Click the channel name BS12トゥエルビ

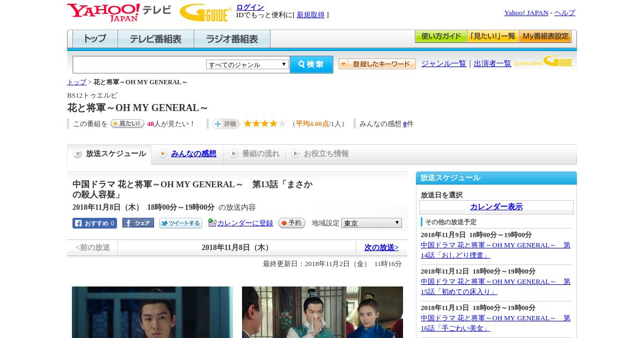[x=92, y=95]
